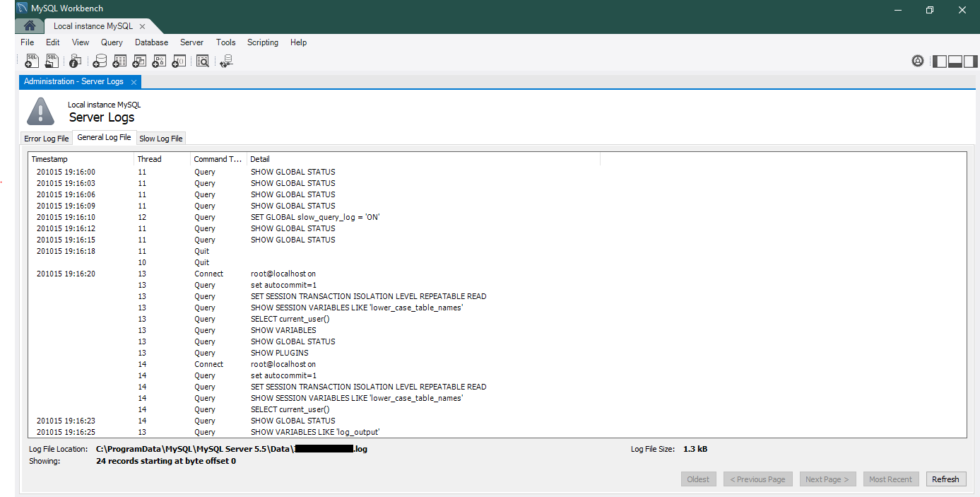980x497 pixels.
Task: Open SQL script file icon
Action: (x=52, y=62)
